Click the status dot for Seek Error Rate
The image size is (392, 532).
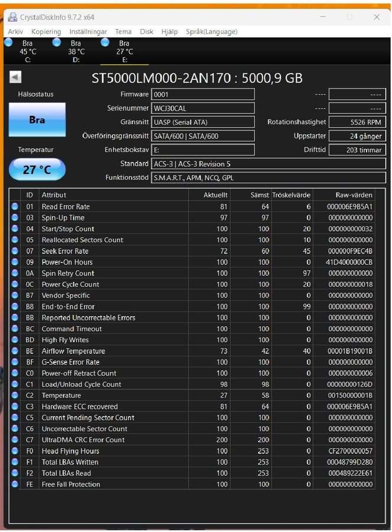click(15, 251)
